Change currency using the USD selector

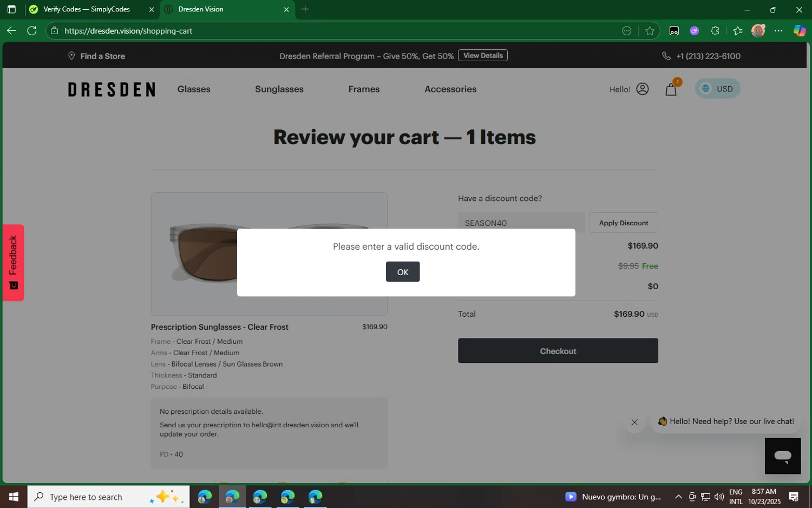click(x=717, y=88)
